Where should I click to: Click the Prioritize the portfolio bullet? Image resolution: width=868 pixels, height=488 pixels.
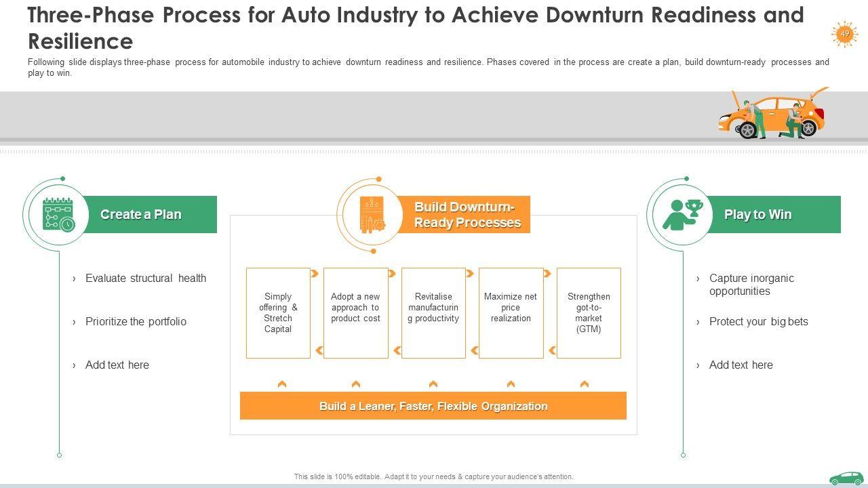point(136,321)
